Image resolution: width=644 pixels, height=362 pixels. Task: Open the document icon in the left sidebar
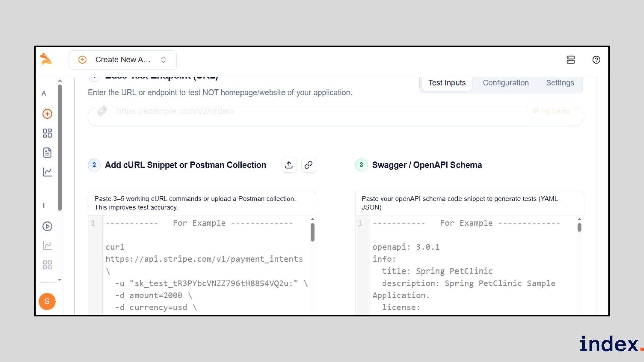click(x=47, y=153)
